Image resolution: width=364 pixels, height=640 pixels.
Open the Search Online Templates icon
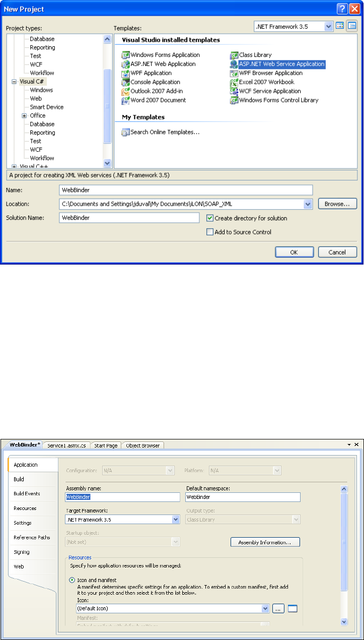[x=126, y=133]
